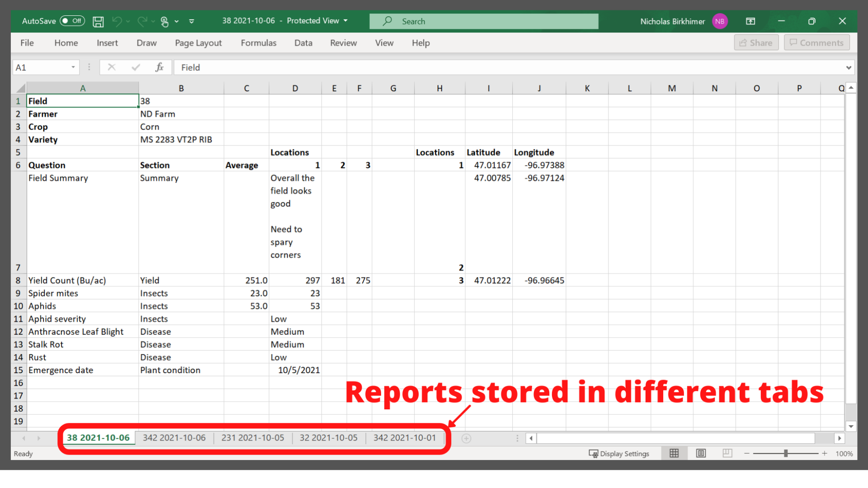
Task: Click longitude cell -96.97388
Action: click(539, 165)
